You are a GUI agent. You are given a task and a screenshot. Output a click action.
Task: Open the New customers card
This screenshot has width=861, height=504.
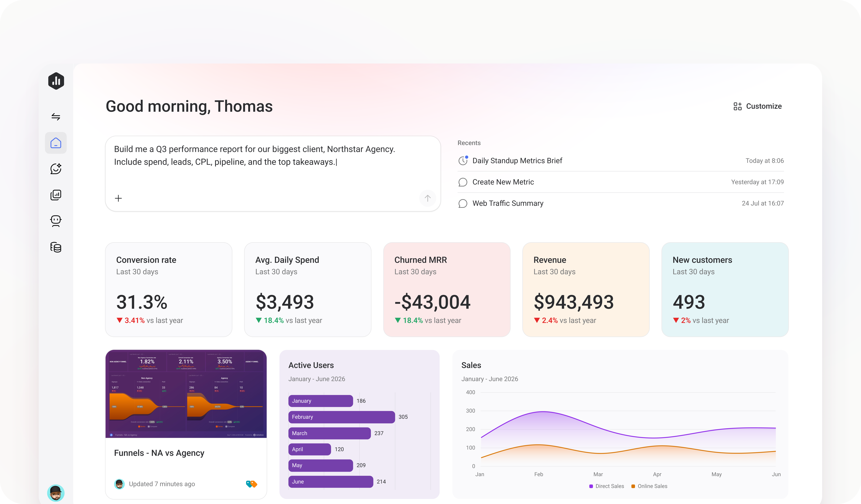pyautogui.click(x=725, y=290)
